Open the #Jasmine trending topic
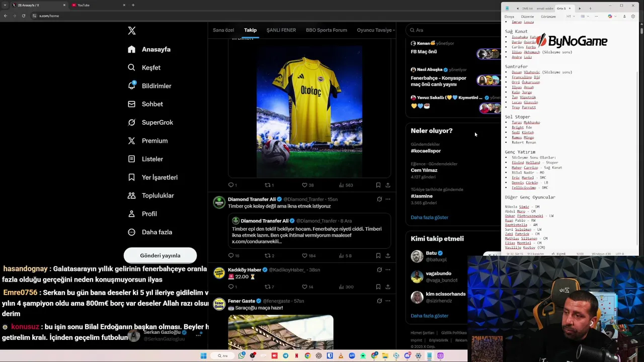 coord(422,196)
